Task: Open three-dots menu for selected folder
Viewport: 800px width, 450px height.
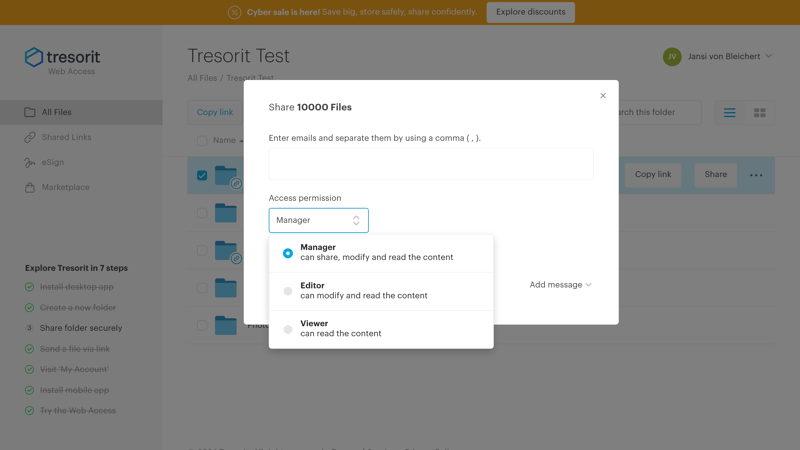Action: point(756,175)
